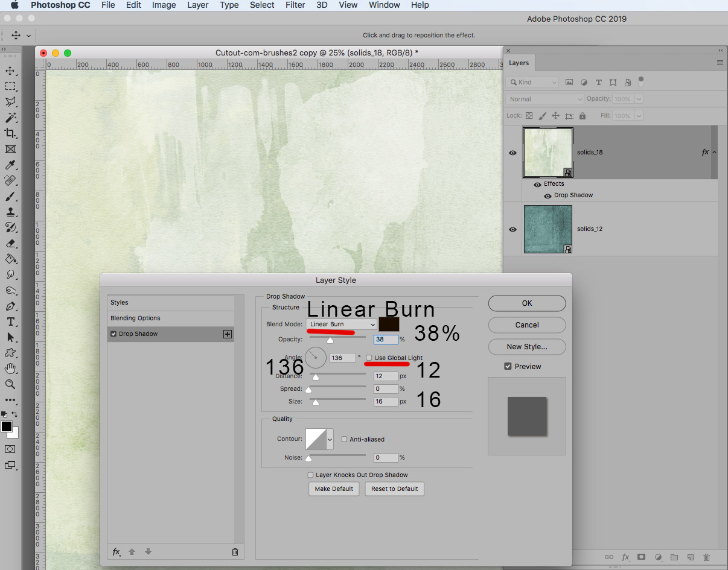Select the Paint Bucket tool
Image resolution: width=728 pixels, height=570 pixels.
coord(10,259)
